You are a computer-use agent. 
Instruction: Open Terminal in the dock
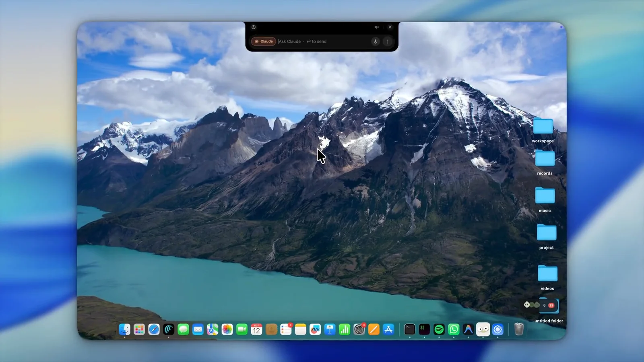coord(410,329)
